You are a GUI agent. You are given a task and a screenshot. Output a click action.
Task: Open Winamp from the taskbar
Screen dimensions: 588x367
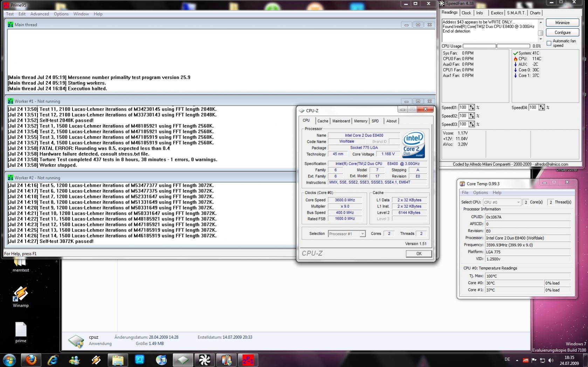click(x=96, y=360)
